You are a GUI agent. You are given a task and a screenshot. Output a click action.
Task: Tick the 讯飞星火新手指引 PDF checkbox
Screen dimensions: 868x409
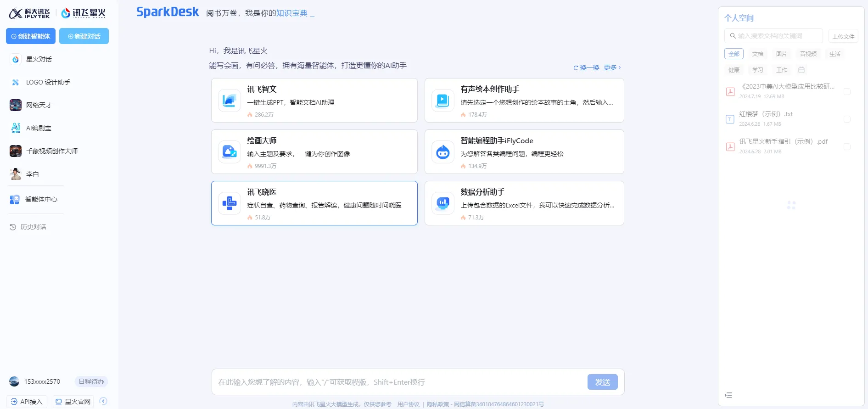[847, 147]
